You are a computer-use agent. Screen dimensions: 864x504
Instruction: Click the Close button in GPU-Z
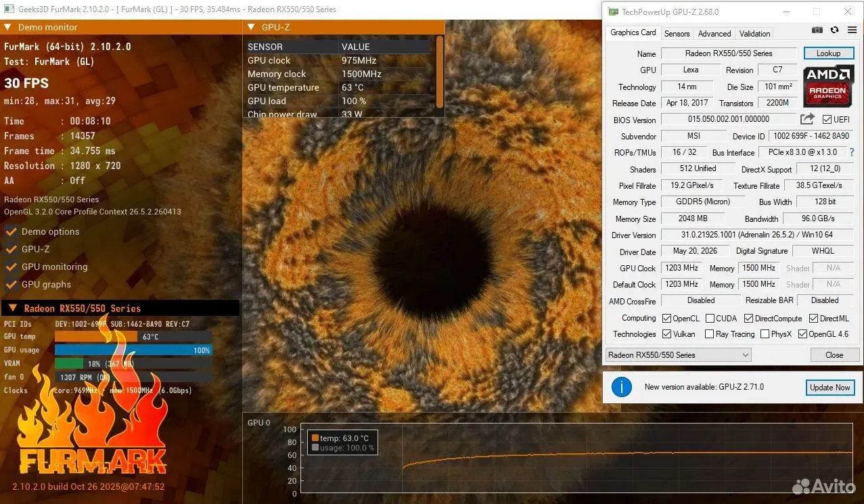pyautogui.click(x=834, y=355)
